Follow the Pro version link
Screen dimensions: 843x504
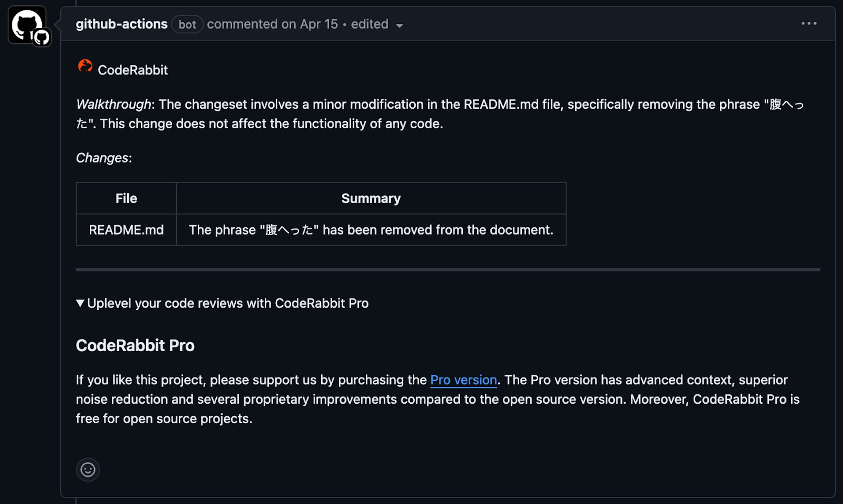[x=463, y=380]
